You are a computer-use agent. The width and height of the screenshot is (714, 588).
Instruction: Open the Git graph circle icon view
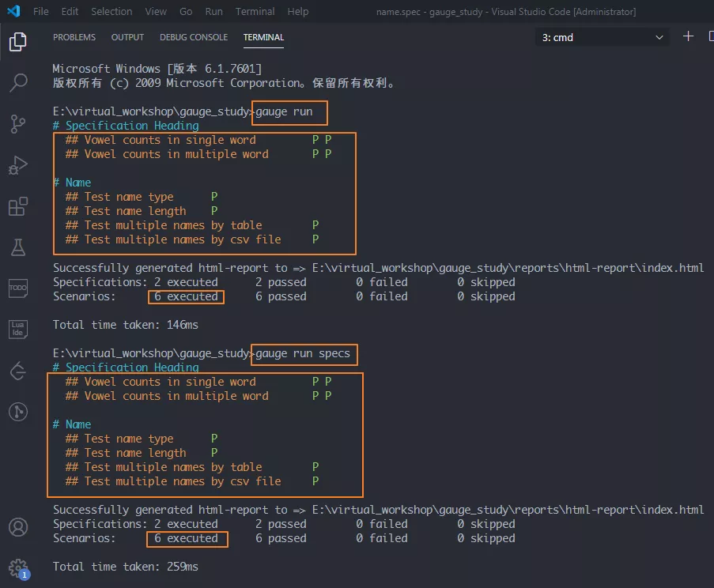pyautogui.click(x=17, y=412)
